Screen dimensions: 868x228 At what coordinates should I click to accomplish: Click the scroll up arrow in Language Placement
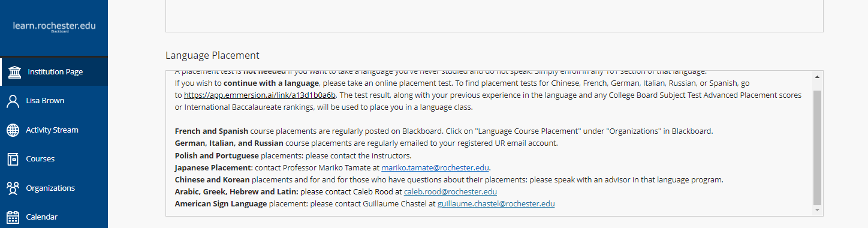click(818, 76)
